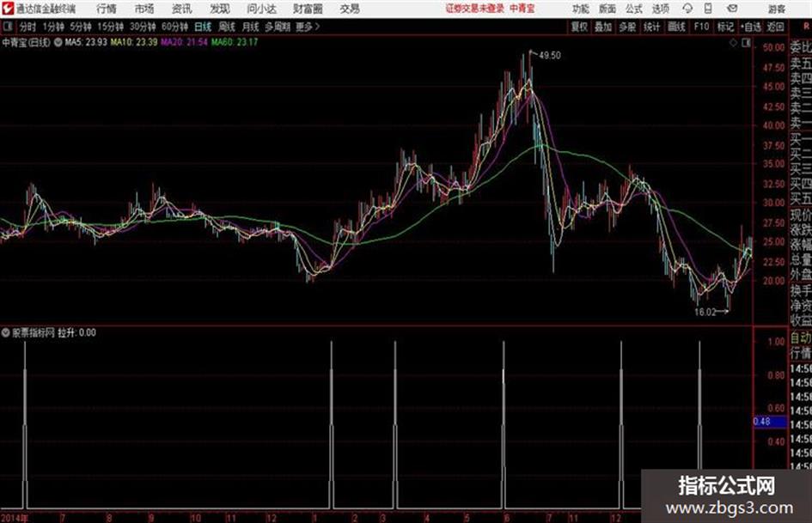This screenshot has height=523, width=812.
Task: Open the F10 company info button
Action: [x=702, y=27]
